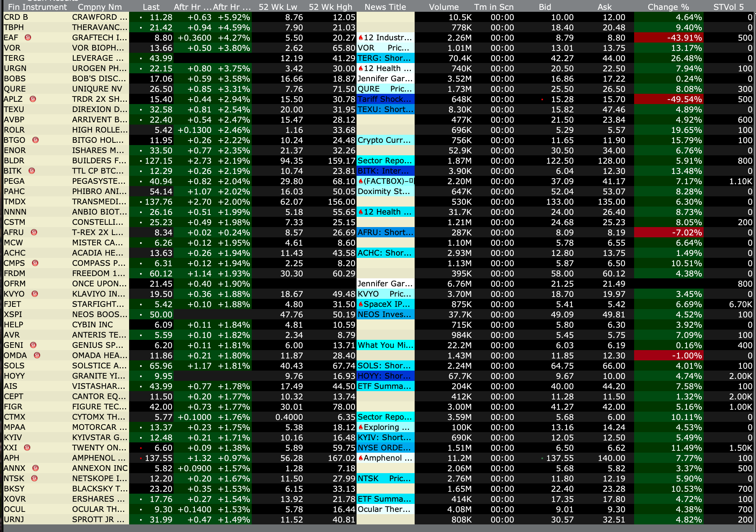Click the SX icon beside NTSK ticker
This screenshot has height=532, width=756.
[x=34, y=478]
